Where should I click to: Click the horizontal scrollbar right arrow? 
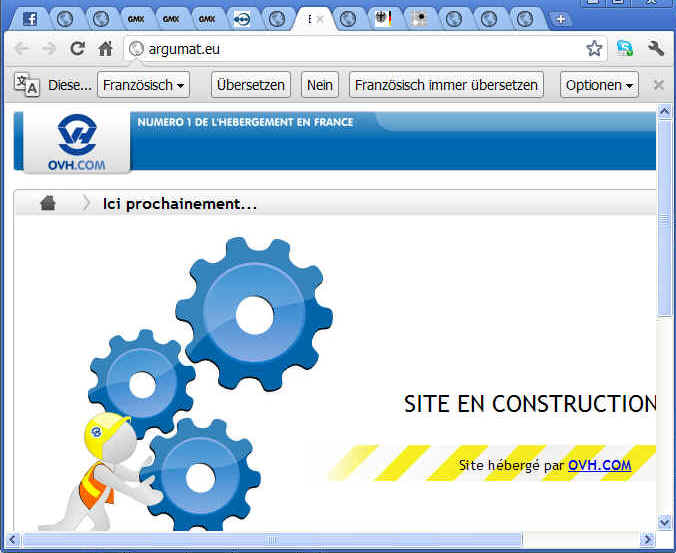click(647, 539)
